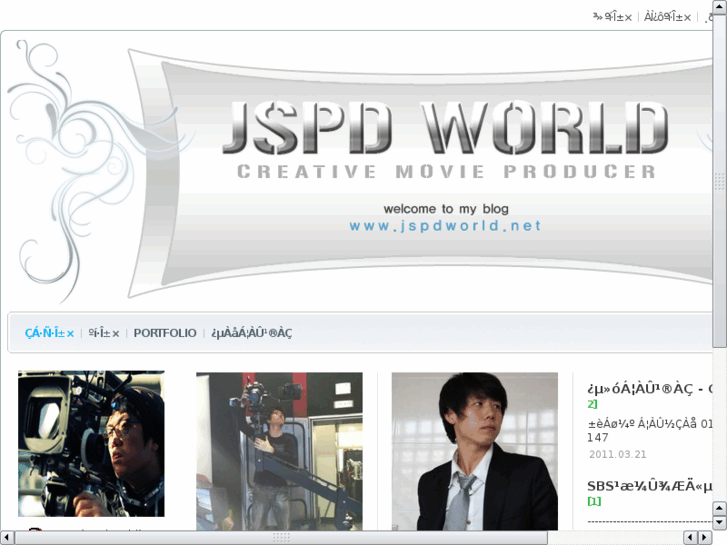
Task: Click the inner scrollbar down arrow near bottom right
Action: (x=720, y=522)
